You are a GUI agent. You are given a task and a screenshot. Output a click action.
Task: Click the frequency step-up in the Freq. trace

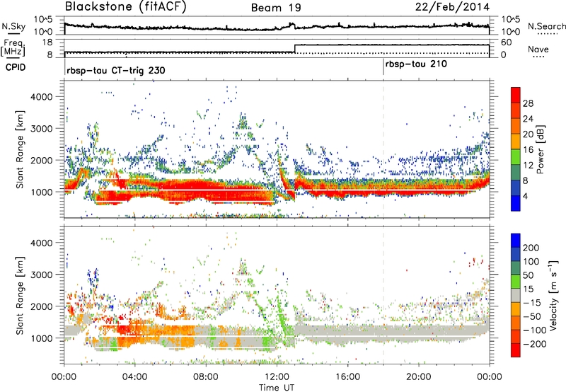295,49
